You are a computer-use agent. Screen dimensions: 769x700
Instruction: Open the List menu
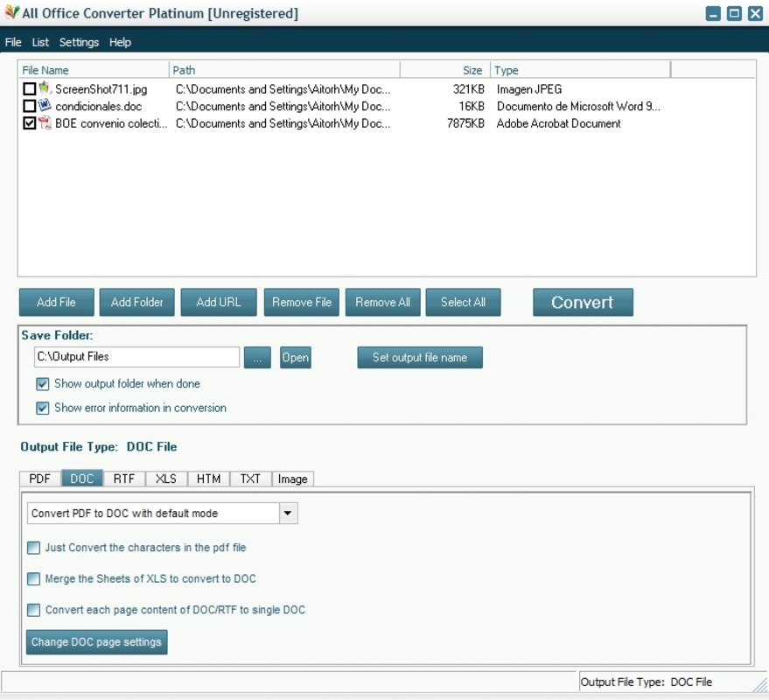tap(40, 42)
